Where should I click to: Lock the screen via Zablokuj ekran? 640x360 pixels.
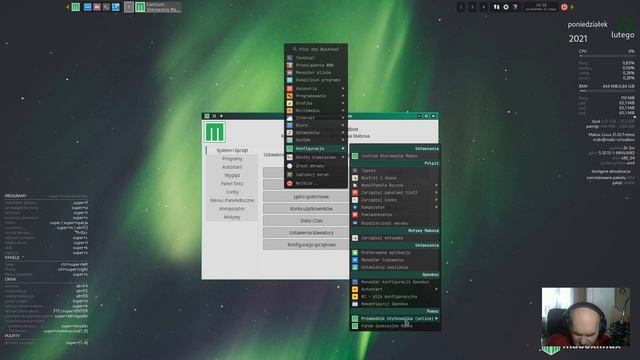[316, 175]
